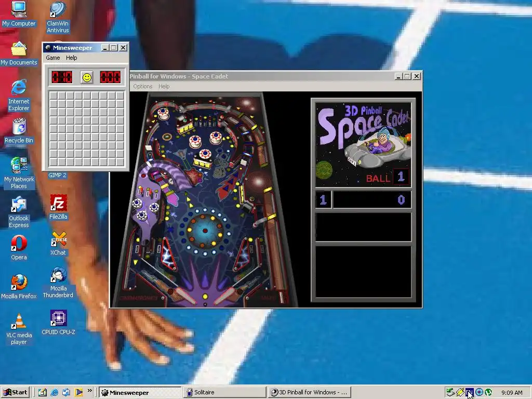Open the Help menu in Minesweeper
This screenshot has width=532, height=399.
click(x=71, y=58)
